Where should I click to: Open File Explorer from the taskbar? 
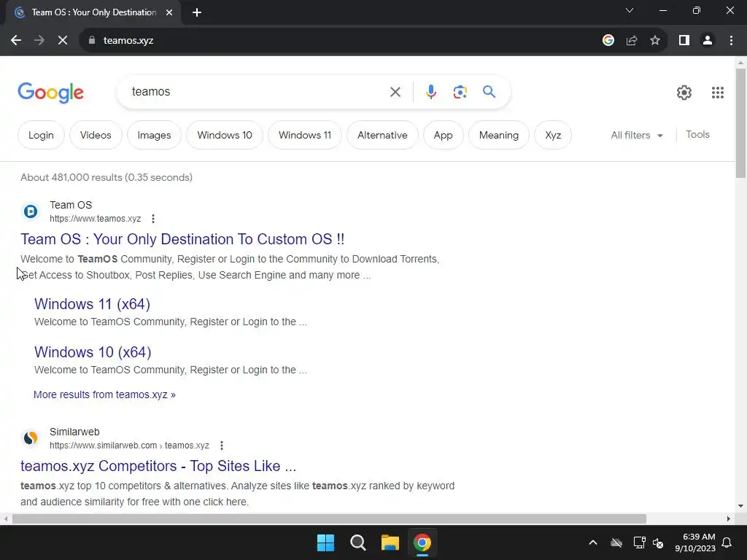pos(390,542)
